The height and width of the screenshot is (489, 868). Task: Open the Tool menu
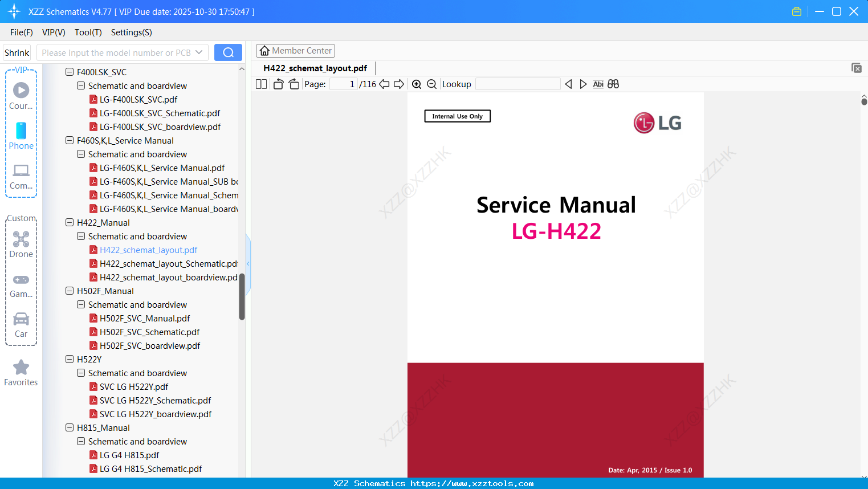point(88,32)
